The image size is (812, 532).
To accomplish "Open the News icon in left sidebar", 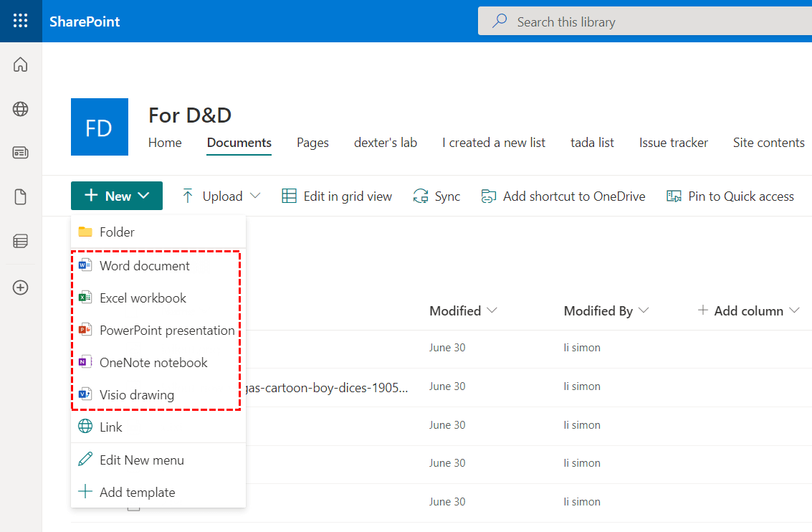I will (x=21, y=153).
